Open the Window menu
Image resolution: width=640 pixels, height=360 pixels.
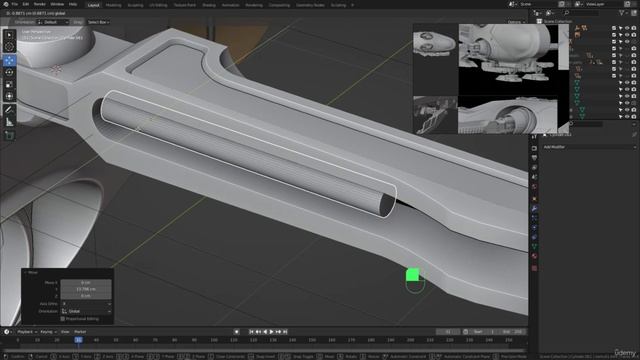pyautogui.click(x=57, y=4)
